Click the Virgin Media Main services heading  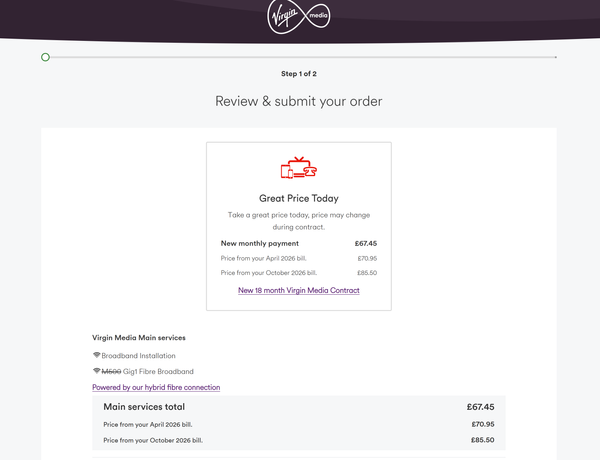click(139, 338)
